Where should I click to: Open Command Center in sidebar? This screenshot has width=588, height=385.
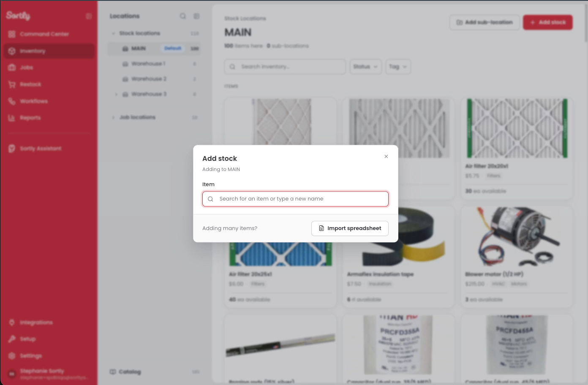coord(49,34)
